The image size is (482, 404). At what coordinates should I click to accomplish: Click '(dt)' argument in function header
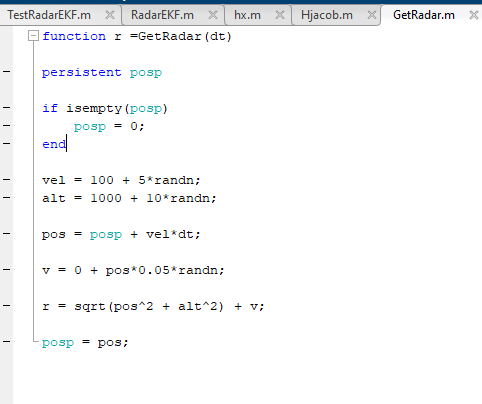click(x=218, y=36)
